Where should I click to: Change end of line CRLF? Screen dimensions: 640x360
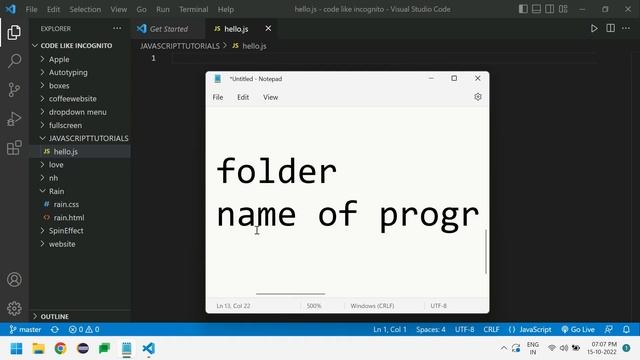[491, 329]
